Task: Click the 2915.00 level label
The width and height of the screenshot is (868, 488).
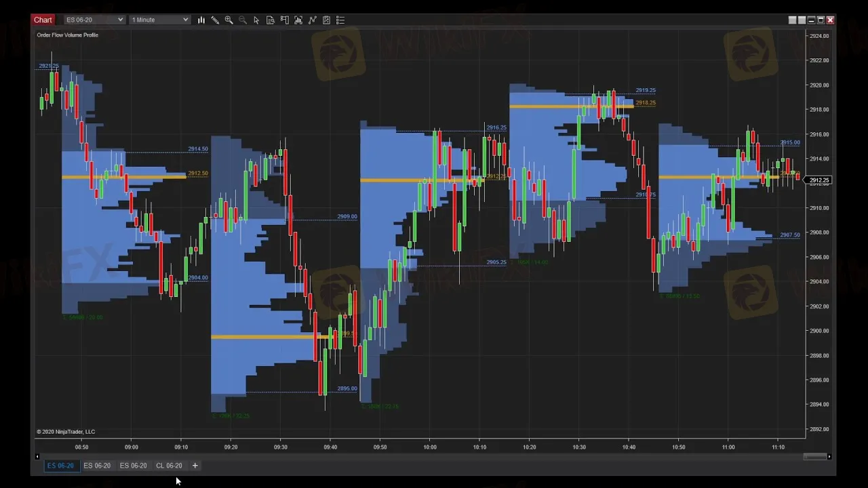Action: click(790, 143)
